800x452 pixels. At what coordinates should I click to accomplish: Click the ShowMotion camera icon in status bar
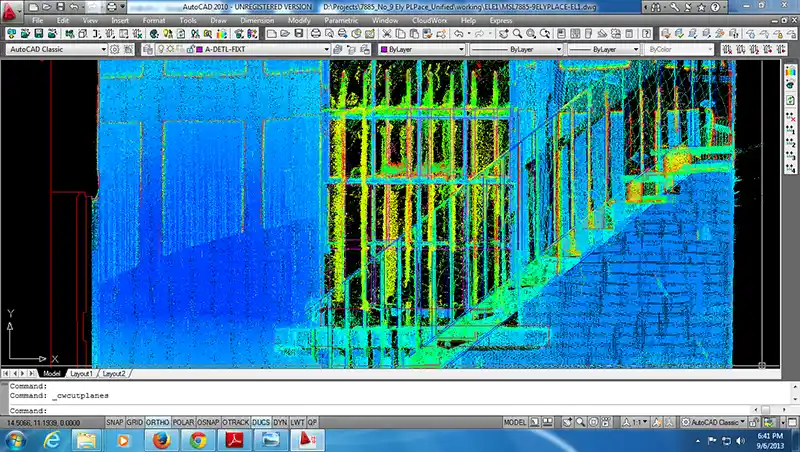click(x=606, y=422)
